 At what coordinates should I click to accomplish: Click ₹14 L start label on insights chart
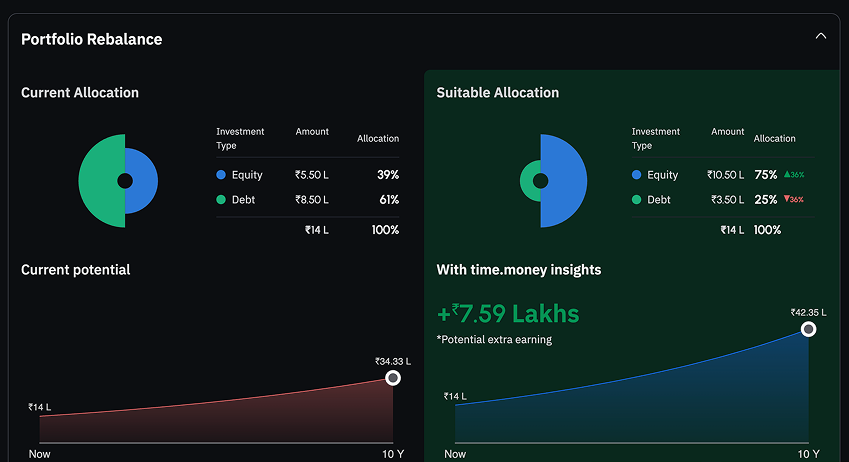point(455,396)
